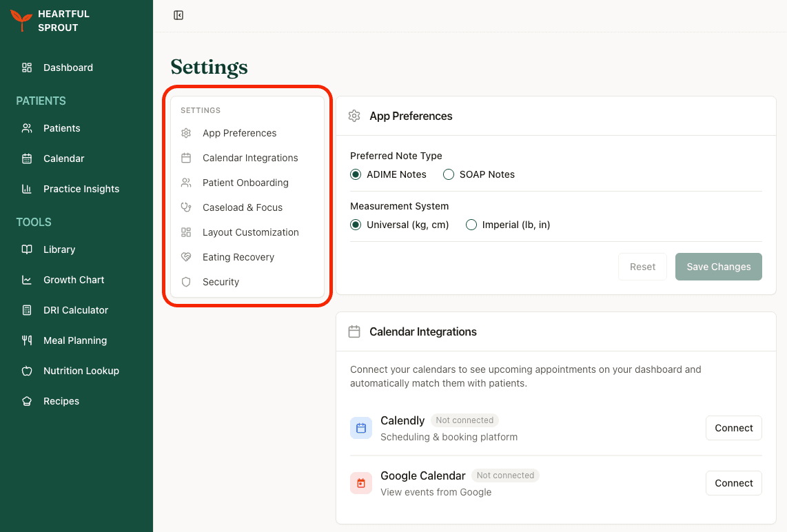Click the gear icon beside App Preferences in the settings list
Screen dimensions: 787x532
(186, 133)
